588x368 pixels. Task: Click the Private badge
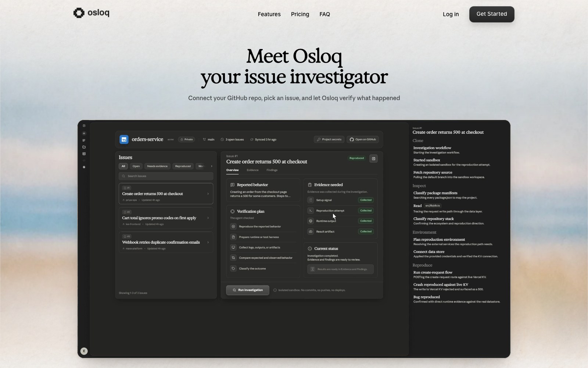coord(187,139)
